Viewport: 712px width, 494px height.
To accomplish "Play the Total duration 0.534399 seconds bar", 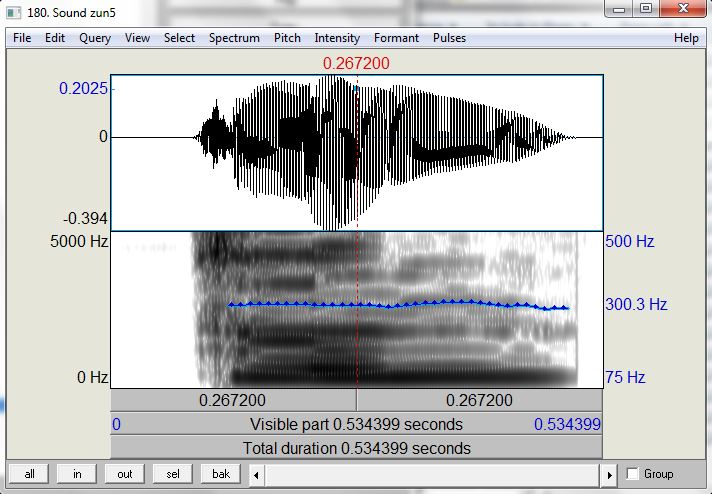I will [356, 448].
